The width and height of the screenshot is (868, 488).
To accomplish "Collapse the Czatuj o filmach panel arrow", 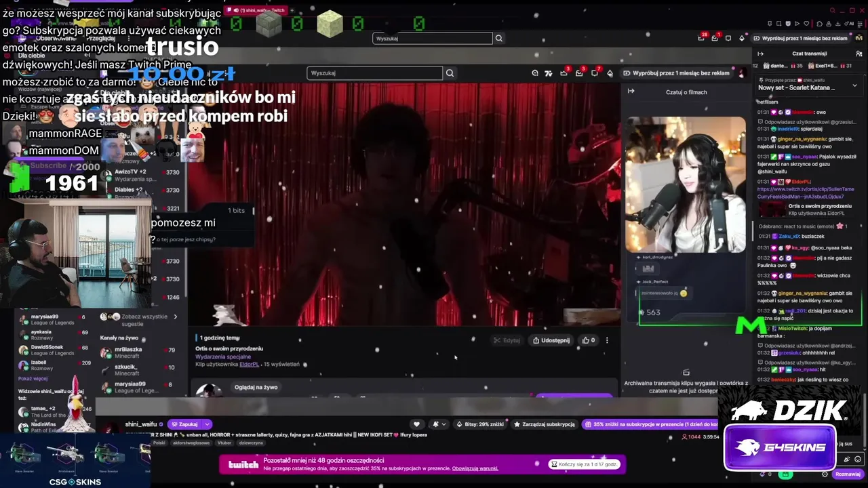I will tap(631, 91).
